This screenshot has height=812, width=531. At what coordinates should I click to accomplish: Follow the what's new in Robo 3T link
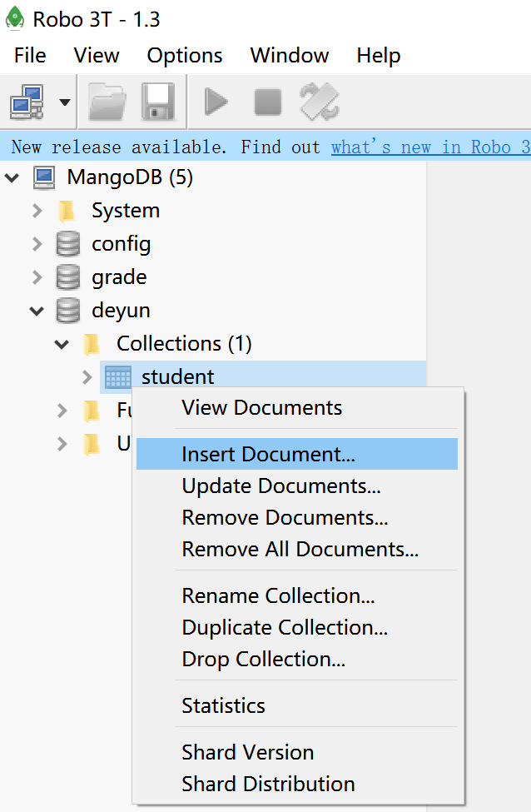pyautogui.click(x=430, y=147)
